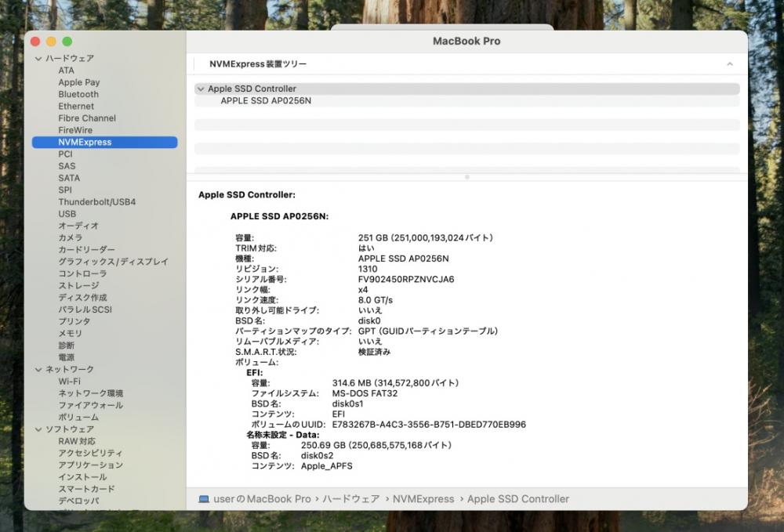Select カードリーダー in the sidebar
This screenshot has width=784, height=532.
click(x=86, y=250)
